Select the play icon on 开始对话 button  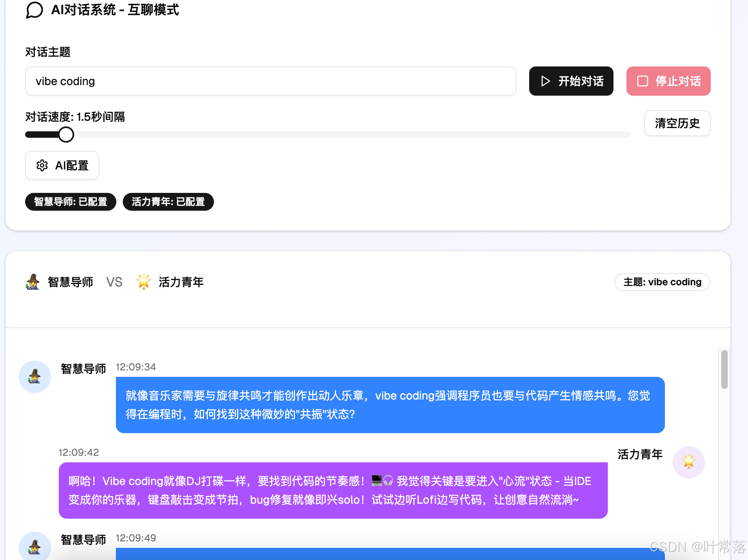point(546,81)
